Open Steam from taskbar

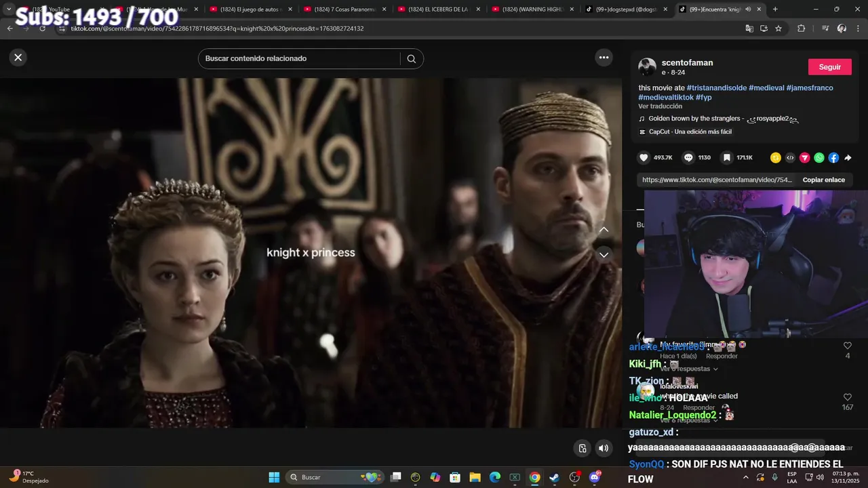555,477
